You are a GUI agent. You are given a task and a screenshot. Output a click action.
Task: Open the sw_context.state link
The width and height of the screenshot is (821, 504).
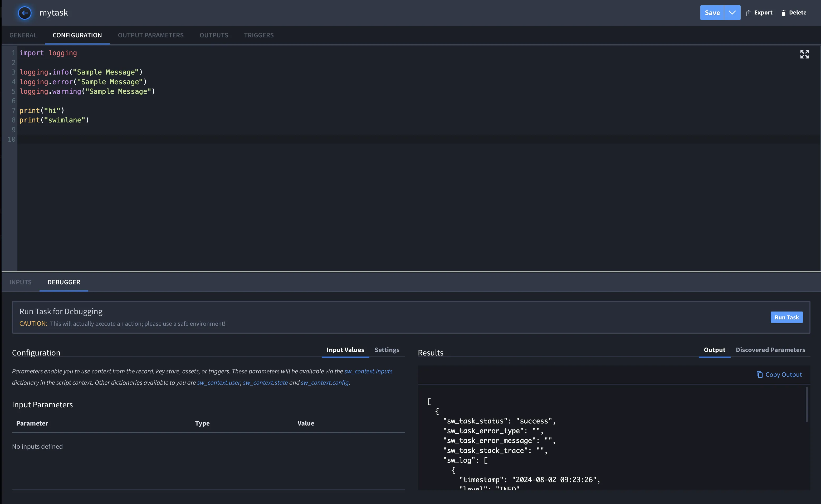click(x=265, y=383)
